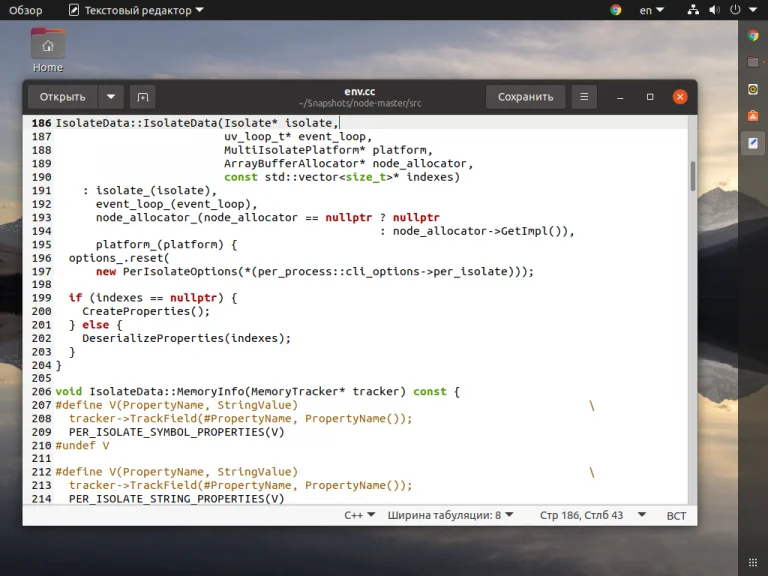The height and width of the screenshot is (576, 768).
Task: Open Rhythmbox from the dock
Action: click(x=753, y=89)
